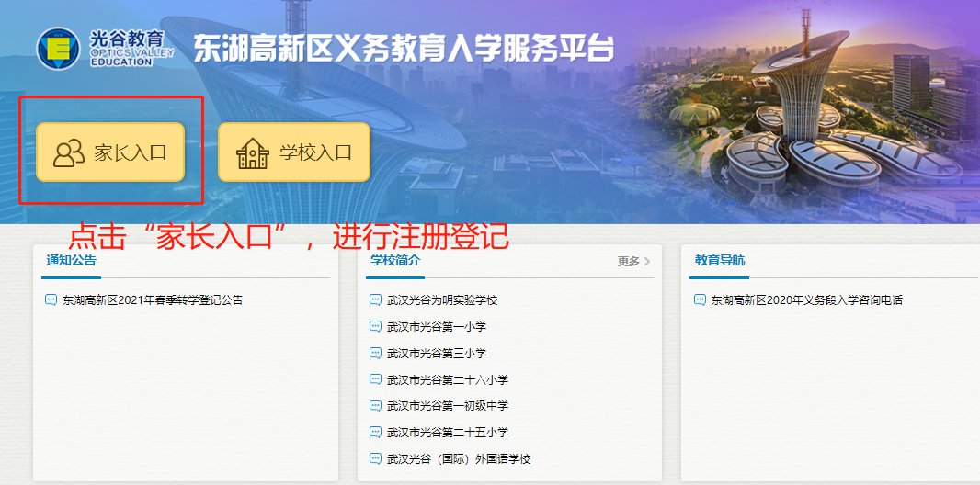980x485 pixels.
Task: Open 武汉光谷（国际）外国语学校 profile
Action: click(459, 459)
